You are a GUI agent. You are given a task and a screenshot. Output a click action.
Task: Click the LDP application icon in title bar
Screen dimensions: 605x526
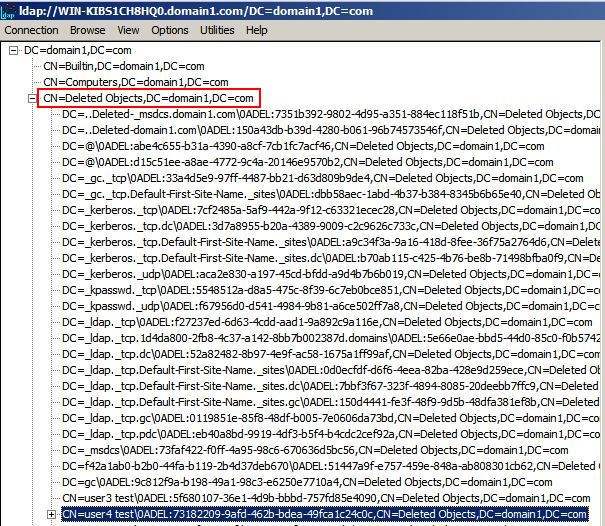7,12
